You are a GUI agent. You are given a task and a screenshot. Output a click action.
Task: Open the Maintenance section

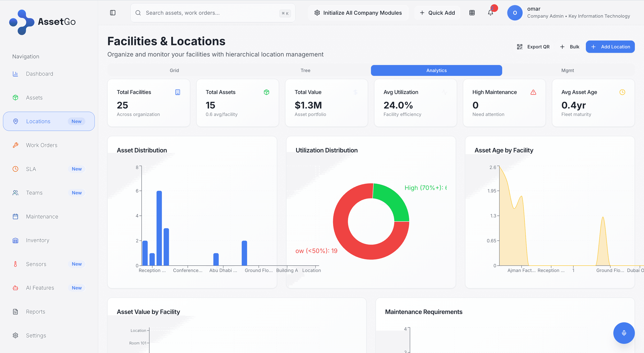49,216
